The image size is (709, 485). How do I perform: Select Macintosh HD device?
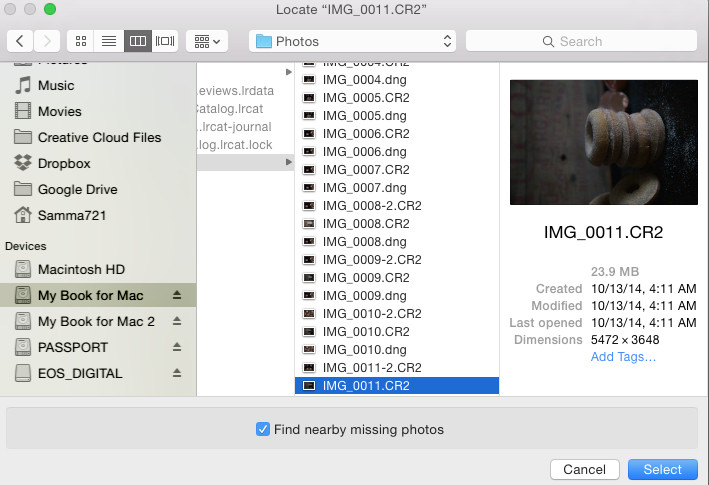coord(81,269)
